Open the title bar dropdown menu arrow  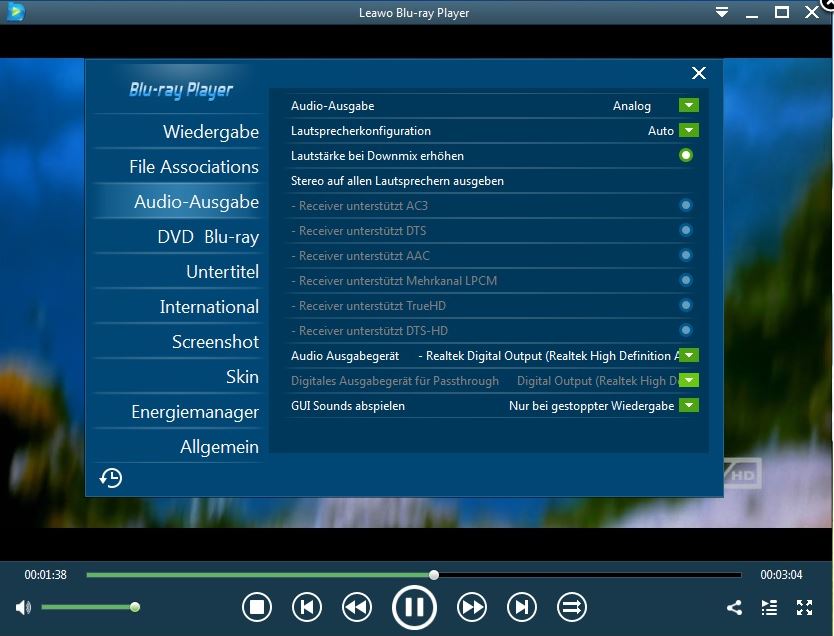pyautogui.click(x=722, y=12)
